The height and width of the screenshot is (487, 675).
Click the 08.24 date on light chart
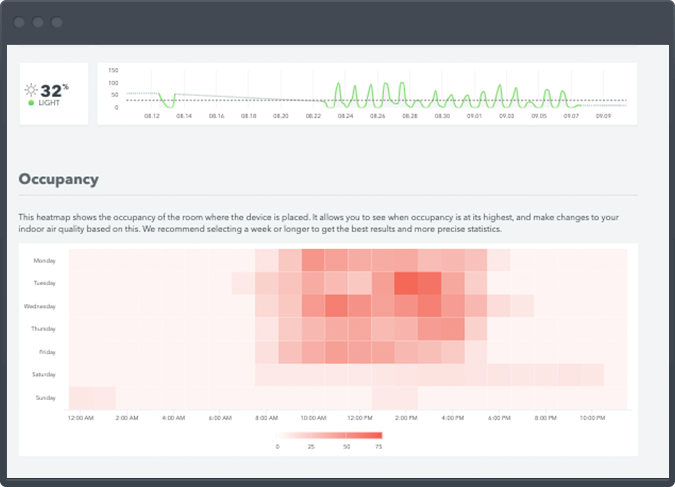click(x=345, y=116)
